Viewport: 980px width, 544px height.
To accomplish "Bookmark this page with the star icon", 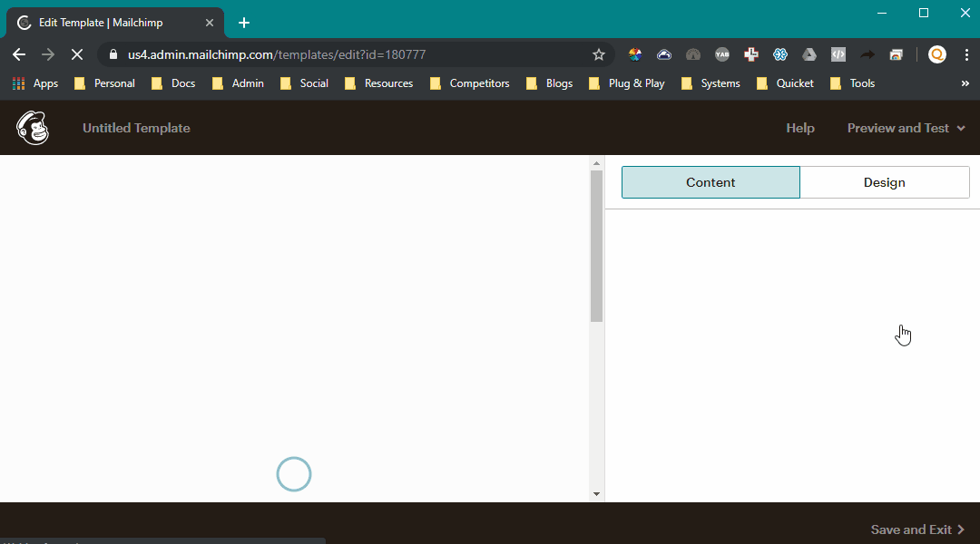I will [x=599, y=55].
